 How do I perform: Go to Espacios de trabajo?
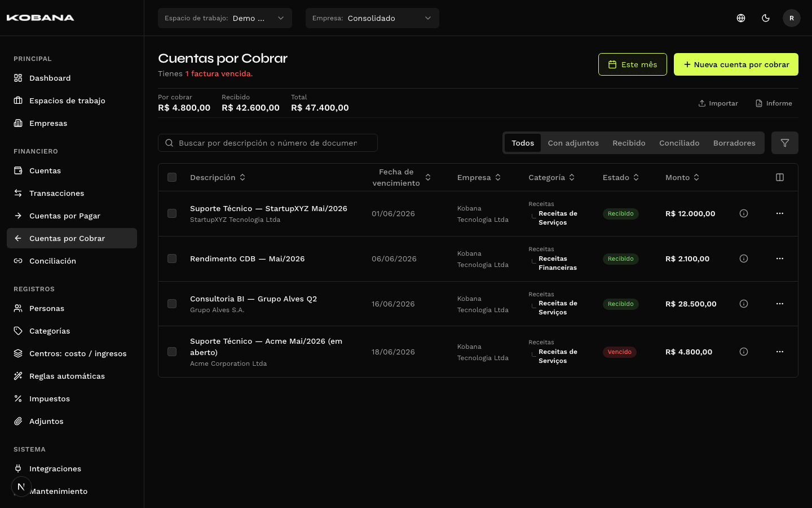click(72, 100)
